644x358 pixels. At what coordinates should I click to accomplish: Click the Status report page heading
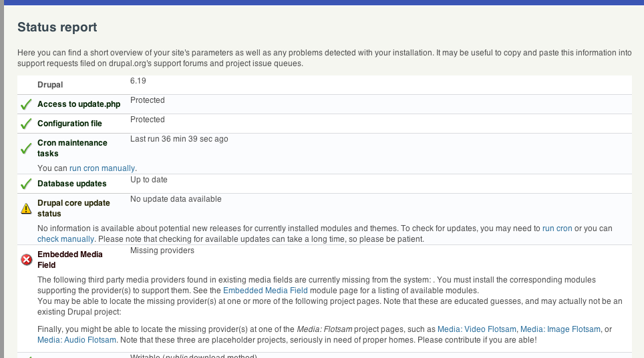pyautogui.click(x=57, y=27)
